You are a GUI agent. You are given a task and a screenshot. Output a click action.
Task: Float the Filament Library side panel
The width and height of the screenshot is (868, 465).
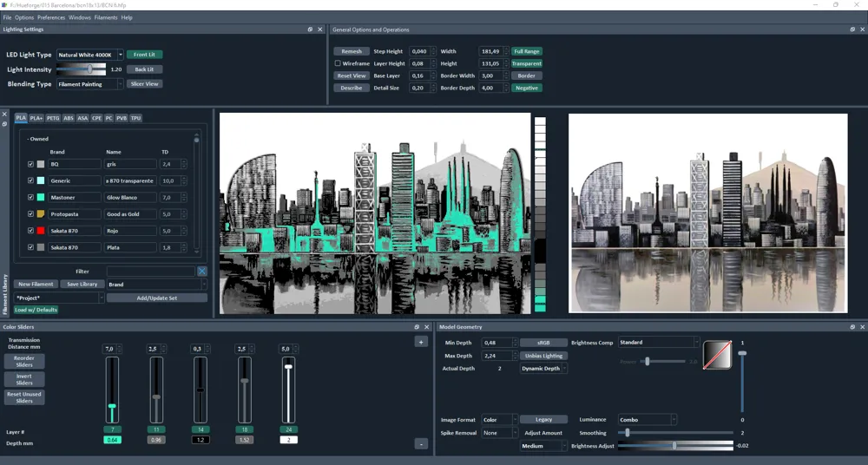[x=4, y=124]
